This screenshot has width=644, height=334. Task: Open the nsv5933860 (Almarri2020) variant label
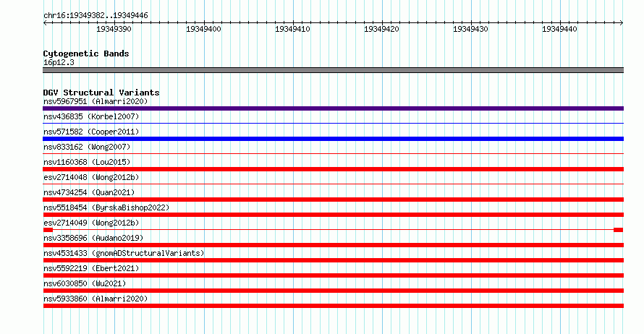(96, 299)
